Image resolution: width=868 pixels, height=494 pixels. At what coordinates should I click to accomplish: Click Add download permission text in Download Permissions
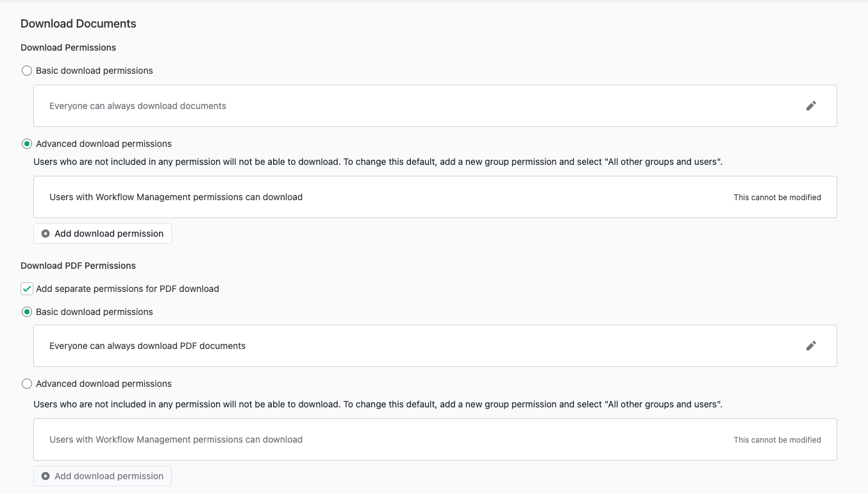(x=109, y=234)
